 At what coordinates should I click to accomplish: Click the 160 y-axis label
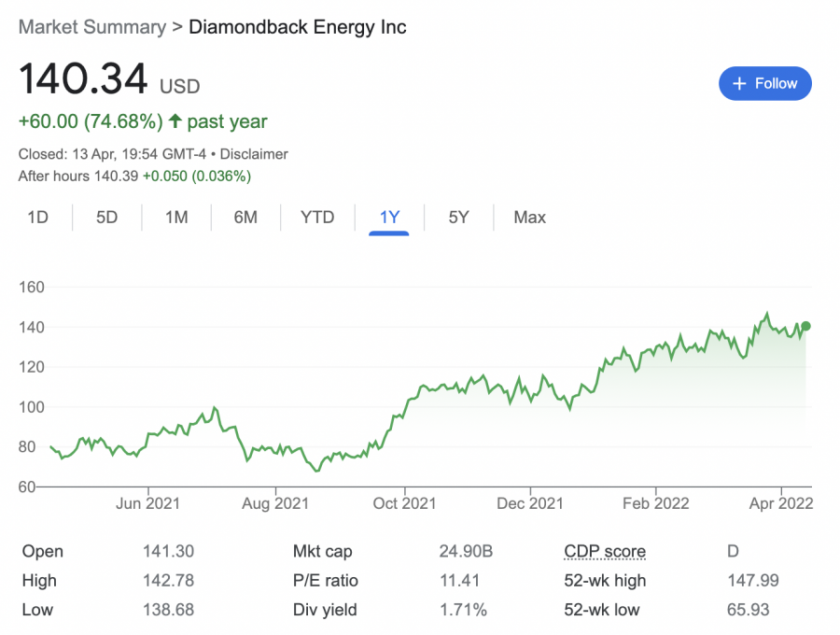(x=32, y=288)
